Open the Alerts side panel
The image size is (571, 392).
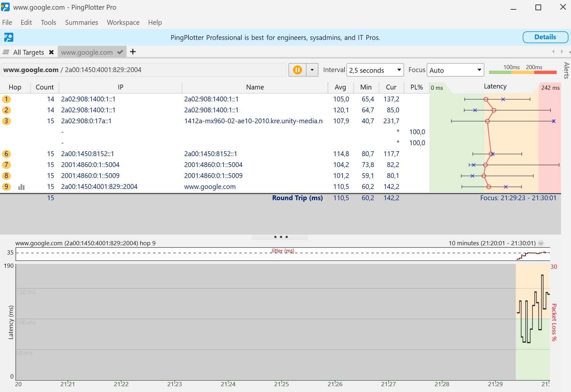point(566,70)
